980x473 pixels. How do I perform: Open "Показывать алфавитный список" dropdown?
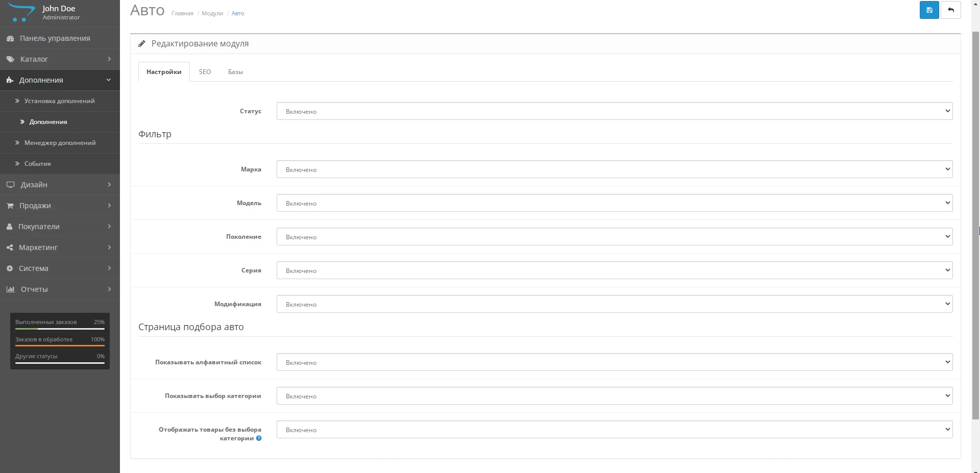[x=615, y=362]
